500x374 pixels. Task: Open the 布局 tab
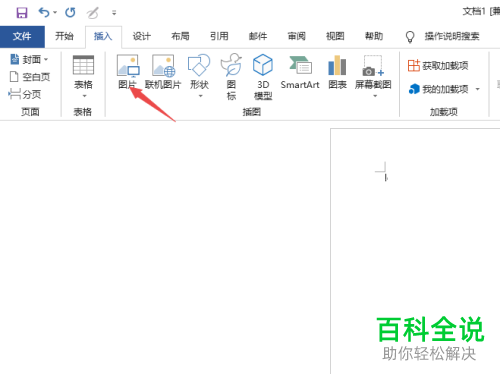tap(180, 36)
